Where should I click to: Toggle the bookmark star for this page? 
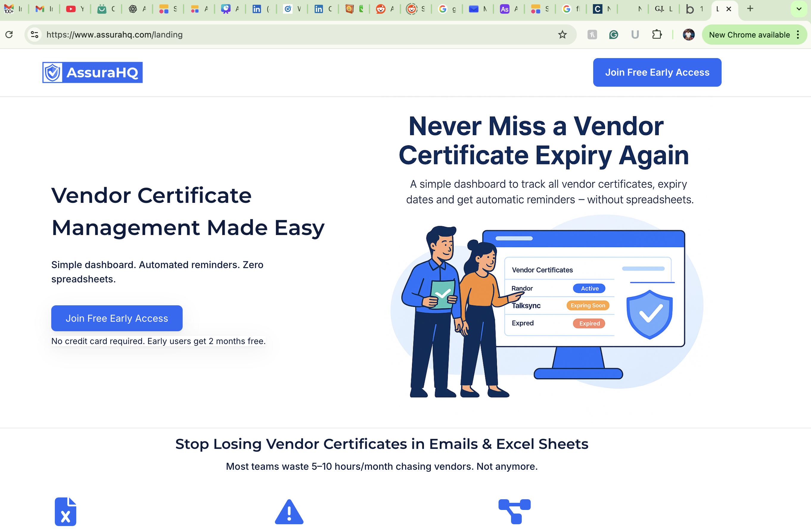coord(562,34)
